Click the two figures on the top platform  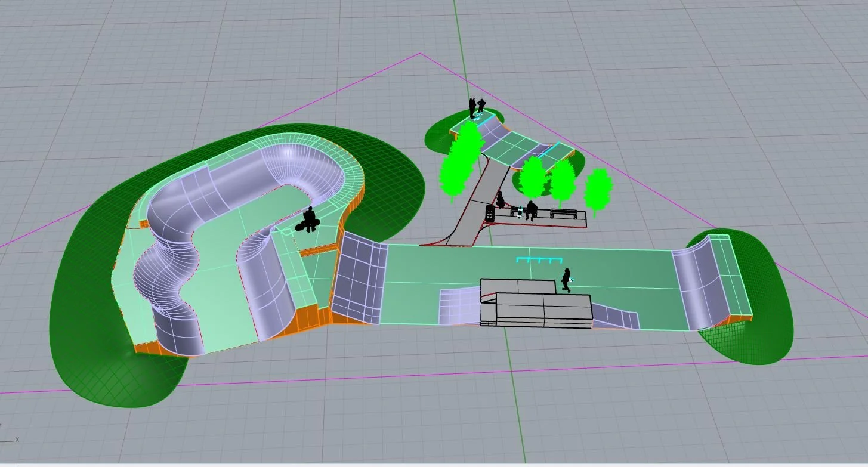477,108
